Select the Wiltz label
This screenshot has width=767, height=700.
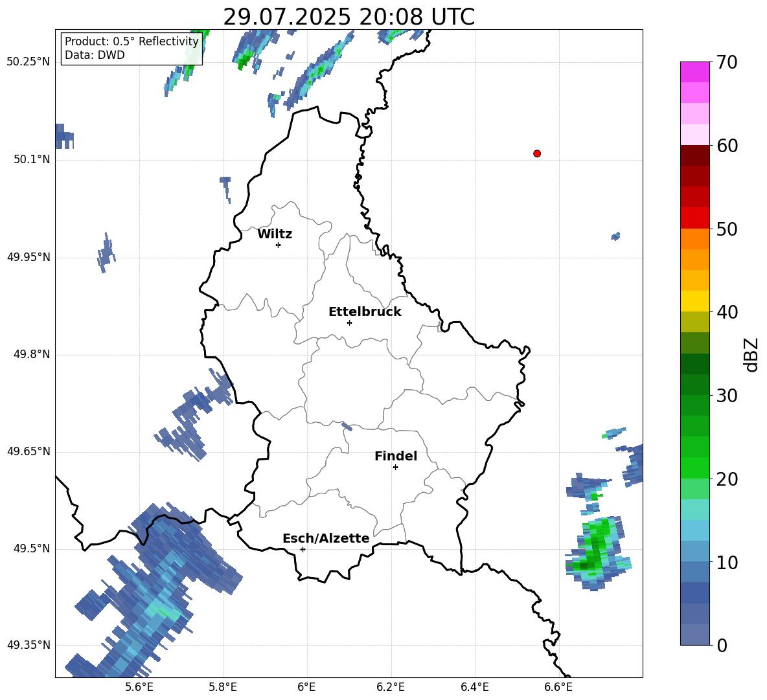point(275,234)
